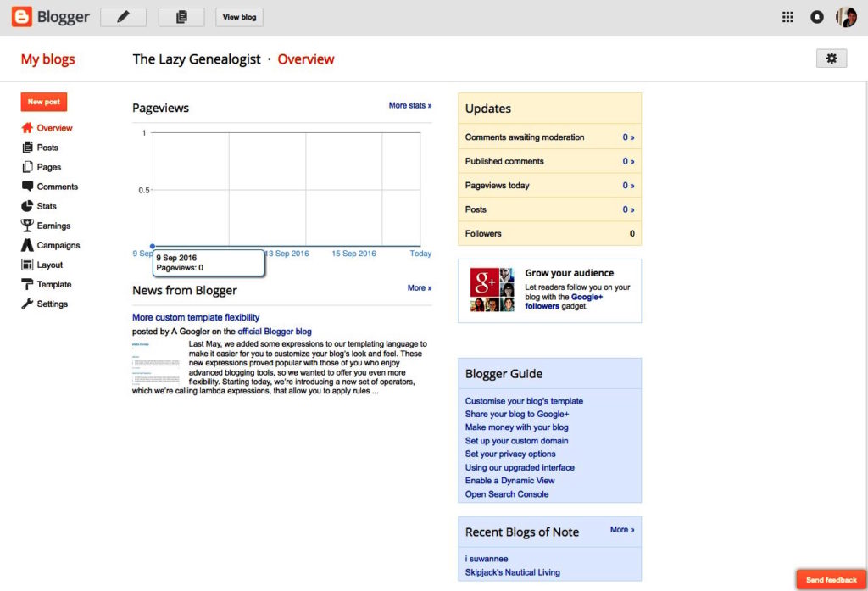This screenshot has width=868, height=591.
Task: Open the My blogs link
Action: [47, 59]
